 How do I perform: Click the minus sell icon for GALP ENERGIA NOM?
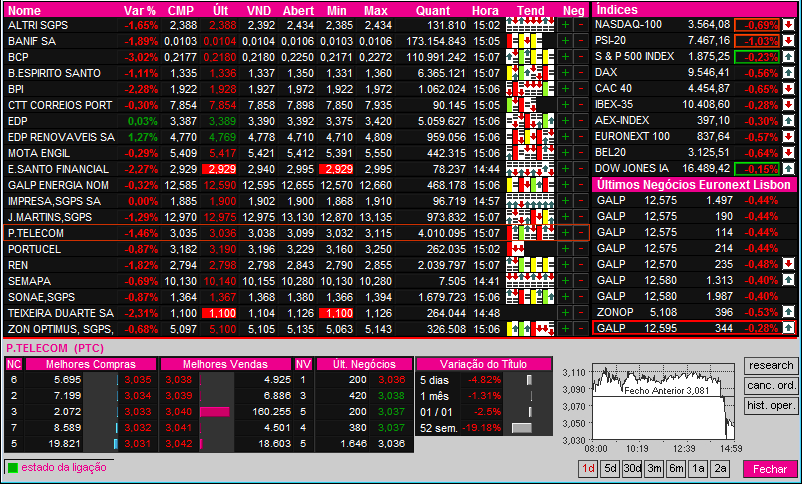click(x=581, y=185)
